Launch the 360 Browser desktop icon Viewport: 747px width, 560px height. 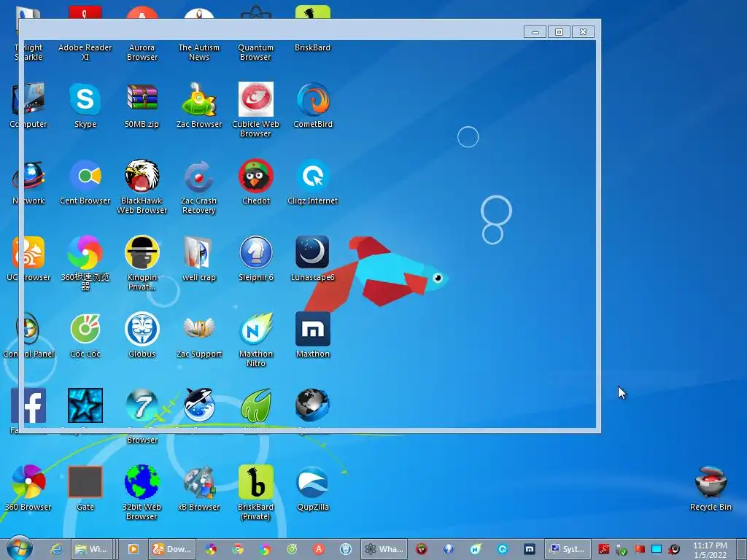(x=28, y=488)
